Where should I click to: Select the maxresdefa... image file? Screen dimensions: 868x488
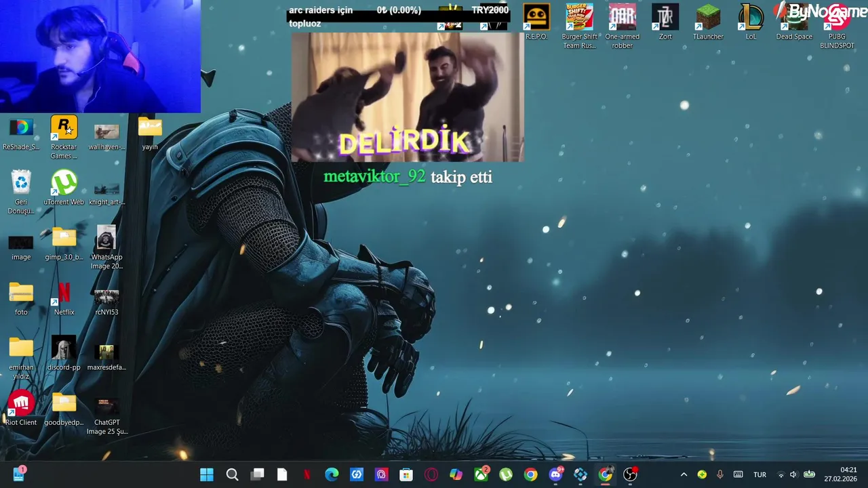click(x=106, y=357)
